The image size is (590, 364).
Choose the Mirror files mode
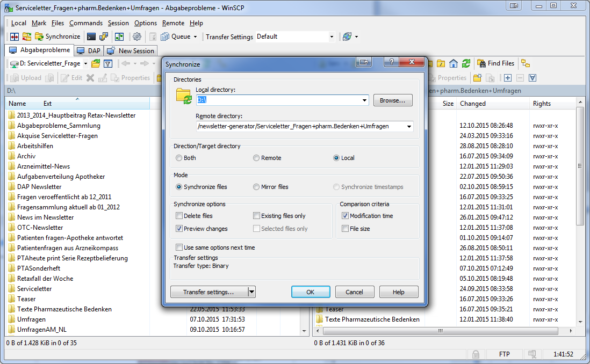(x=256, y=187)
